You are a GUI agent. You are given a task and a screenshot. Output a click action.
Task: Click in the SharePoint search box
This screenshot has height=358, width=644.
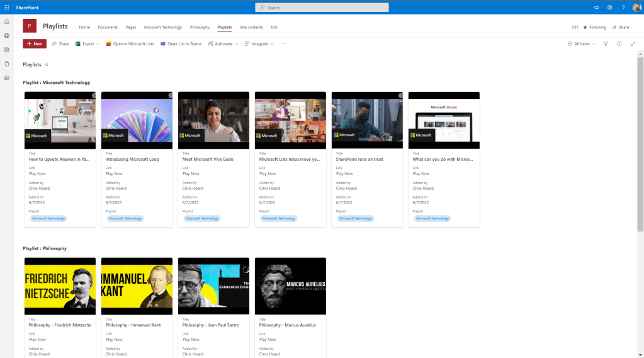pyautogui.click(x=322, y=8)
